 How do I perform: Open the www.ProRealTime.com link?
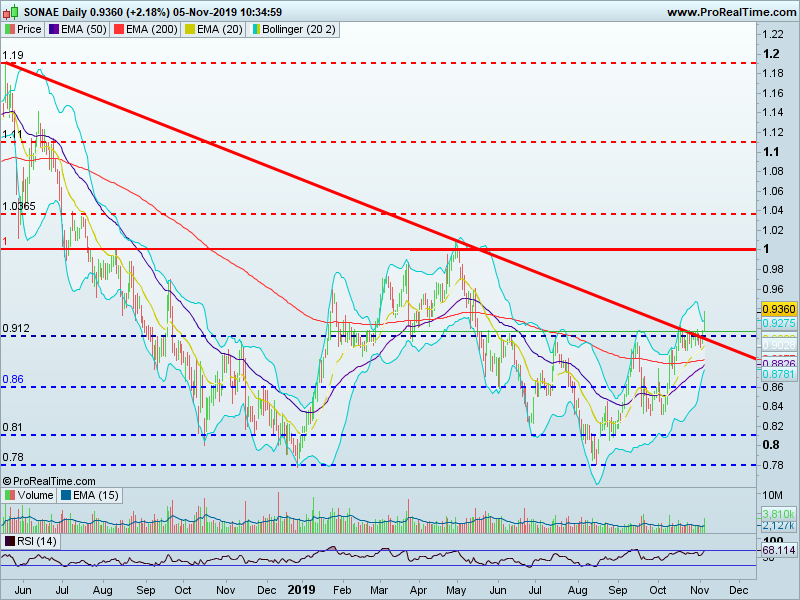pos(733,12)
